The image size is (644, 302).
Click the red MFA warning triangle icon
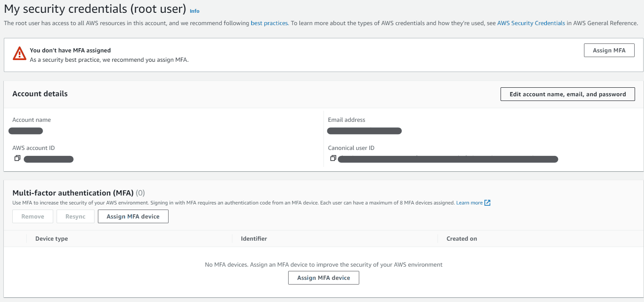tap(20, 53)
